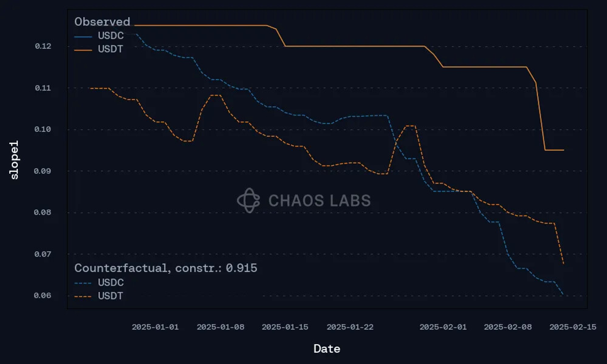Click the 2025-01-15 date tick label
Viewport: 607px width, 364px height.
tap(285, 327)
